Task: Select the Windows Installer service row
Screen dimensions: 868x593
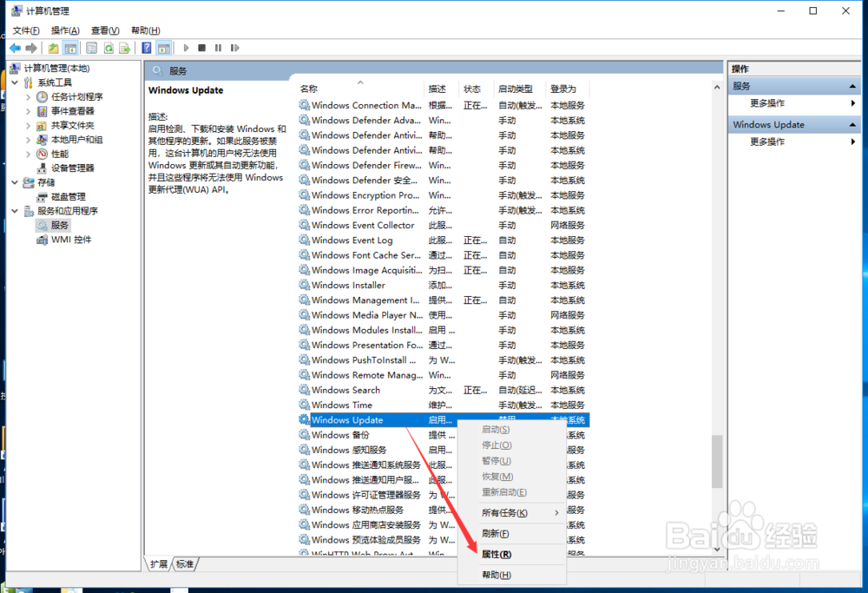Action: coord(443,285)
